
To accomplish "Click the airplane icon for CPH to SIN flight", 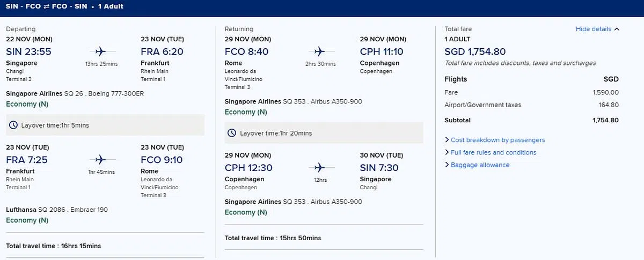I will [x=320, y=167].
